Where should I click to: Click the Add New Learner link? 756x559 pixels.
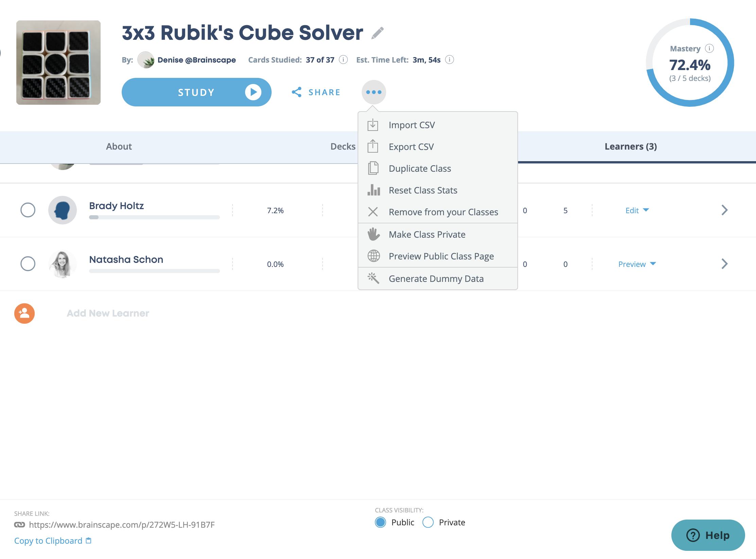[108, 313]
